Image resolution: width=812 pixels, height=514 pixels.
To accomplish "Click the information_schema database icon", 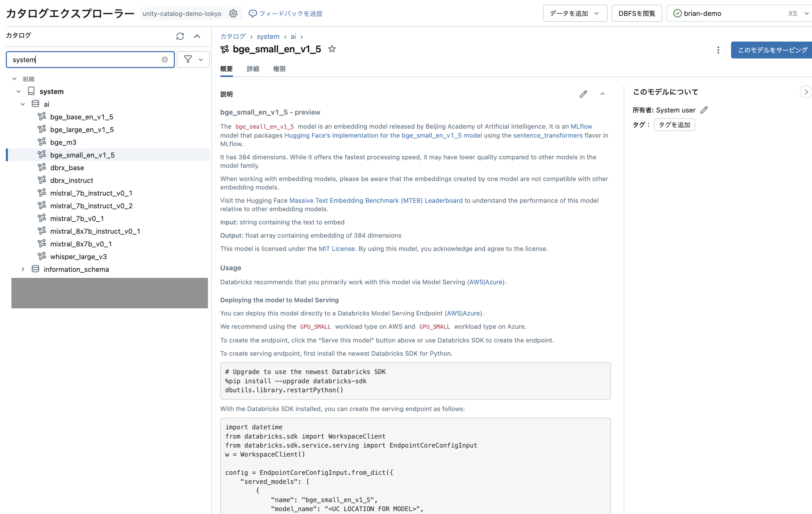I will click(35, 269).
